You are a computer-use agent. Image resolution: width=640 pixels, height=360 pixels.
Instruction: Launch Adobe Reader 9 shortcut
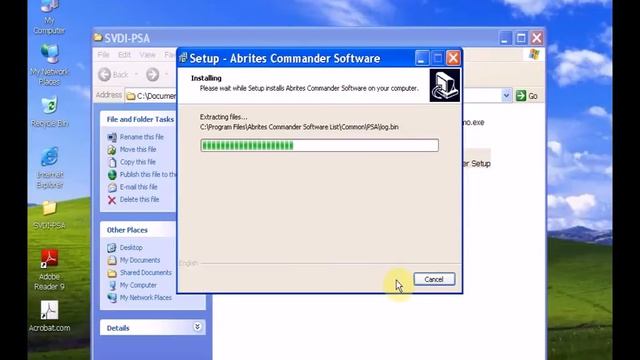tap(49, 270)
